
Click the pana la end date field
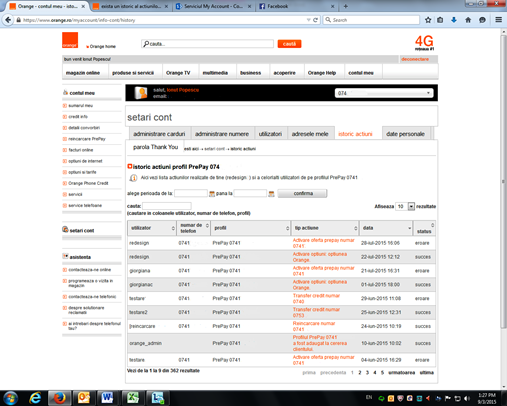pyautogui.click(x=250, y=193)
